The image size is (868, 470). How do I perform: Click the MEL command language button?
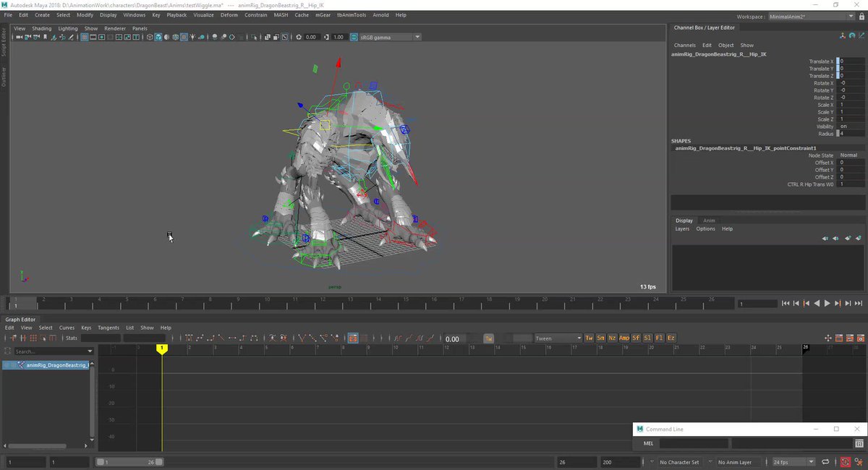[649, 443]
